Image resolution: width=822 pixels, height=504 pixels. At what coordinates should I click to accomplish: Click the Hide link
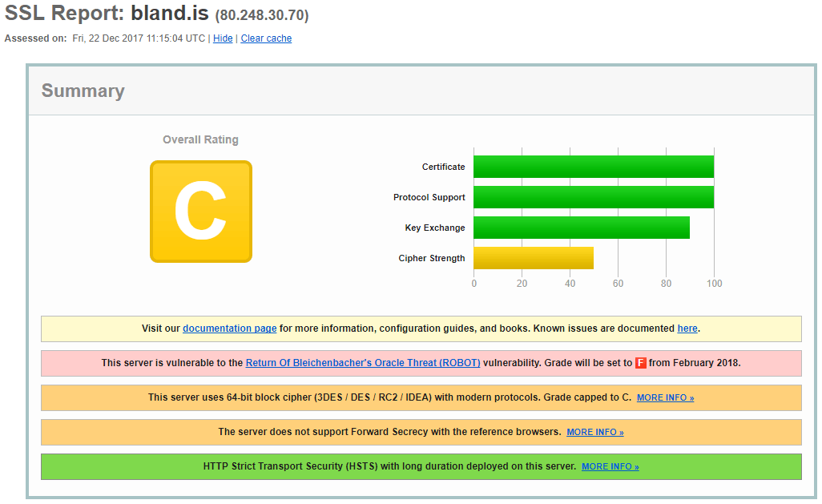[223, 38]
